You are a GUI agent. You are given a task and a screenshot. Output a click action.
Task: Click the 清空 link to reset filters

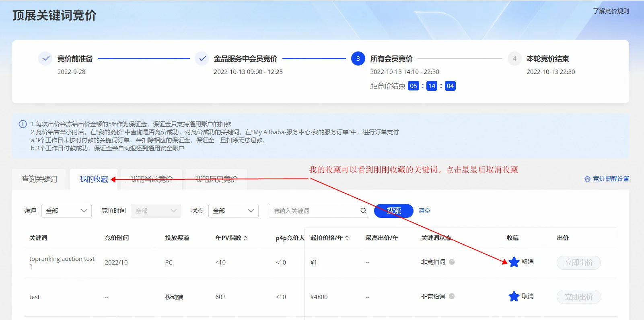(x=424, y=211)
